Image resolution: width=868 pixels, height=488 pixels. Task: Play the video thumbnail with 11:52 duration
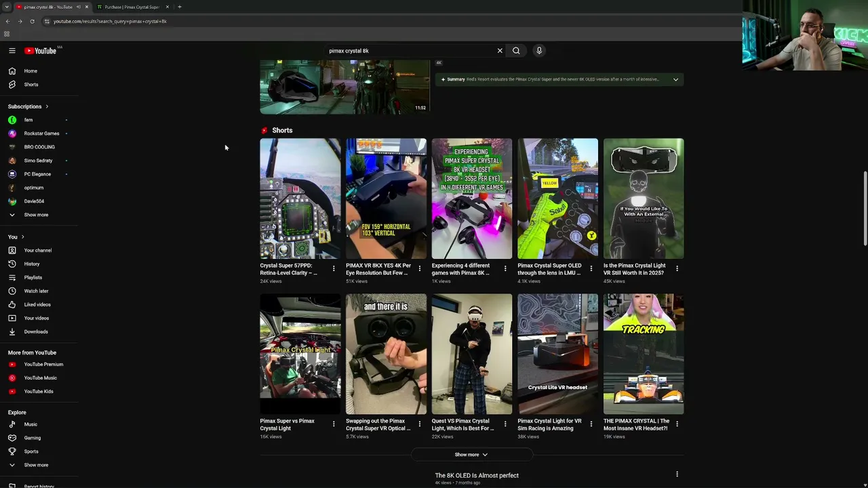coord(344,87)
